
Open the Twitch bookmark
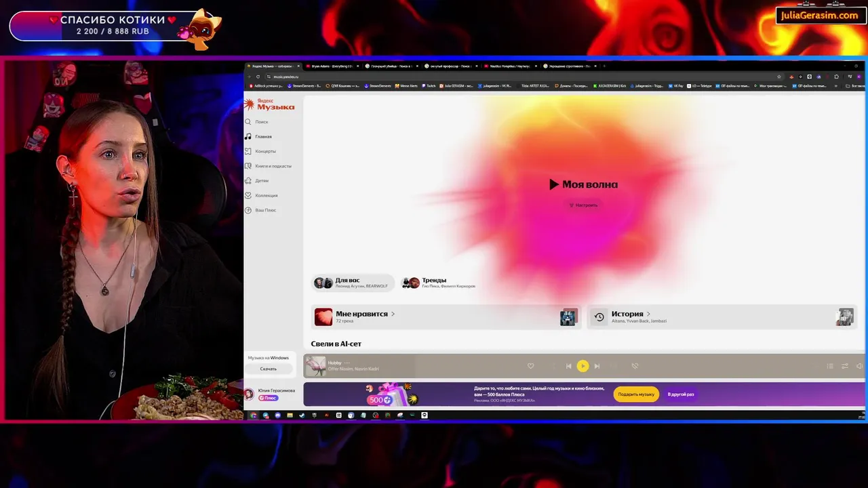click(x=429, y=86)
